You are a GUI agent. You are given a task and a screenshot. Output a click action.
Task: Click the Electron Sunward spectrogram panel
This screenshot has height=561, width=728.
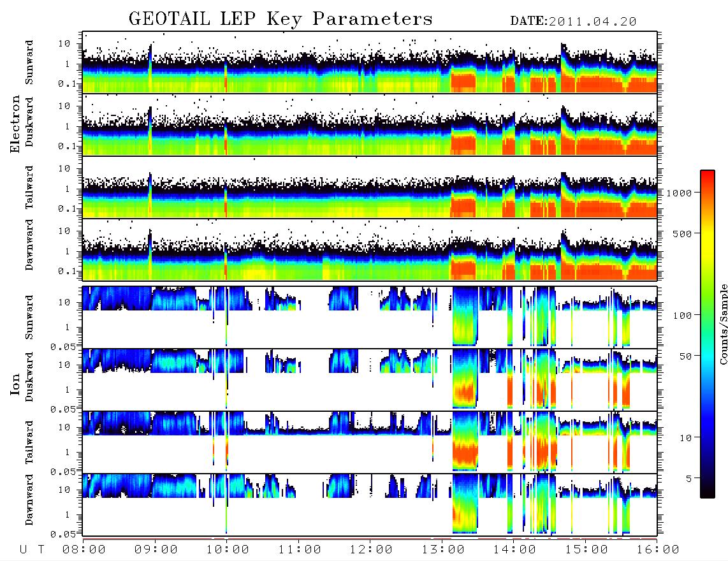370,62
